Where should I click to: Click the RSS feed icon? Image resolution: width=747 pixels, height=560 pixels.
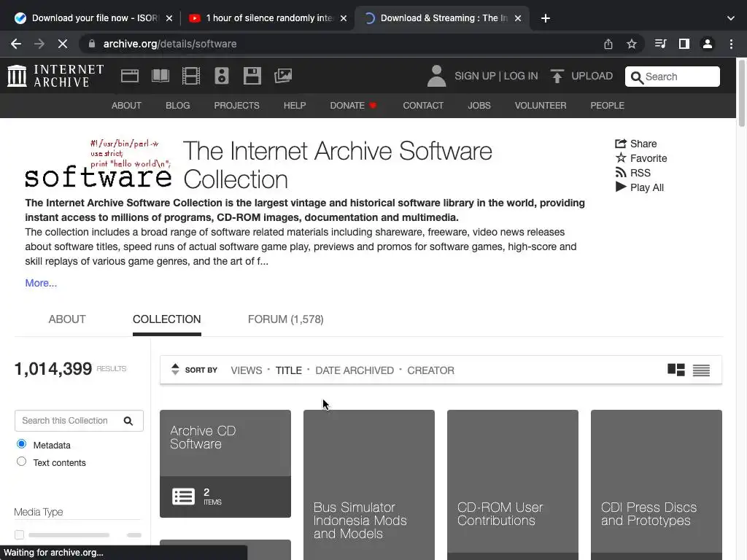(620, 172)
